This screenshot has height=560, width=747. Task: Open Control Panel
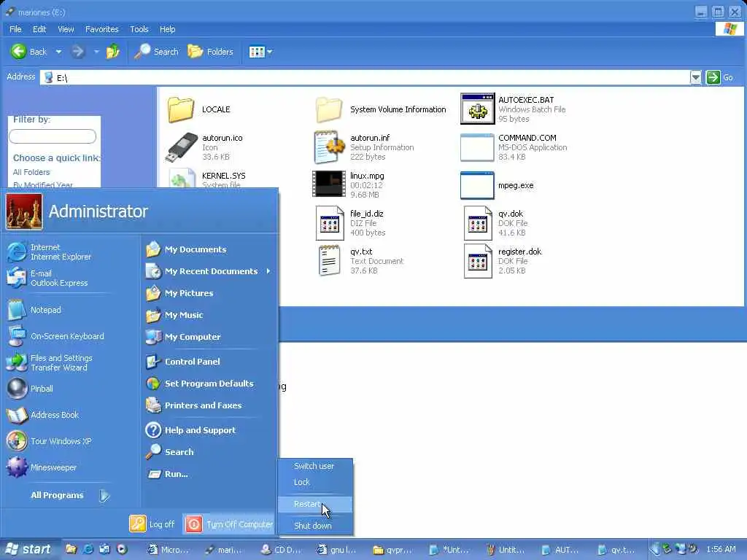183,362
